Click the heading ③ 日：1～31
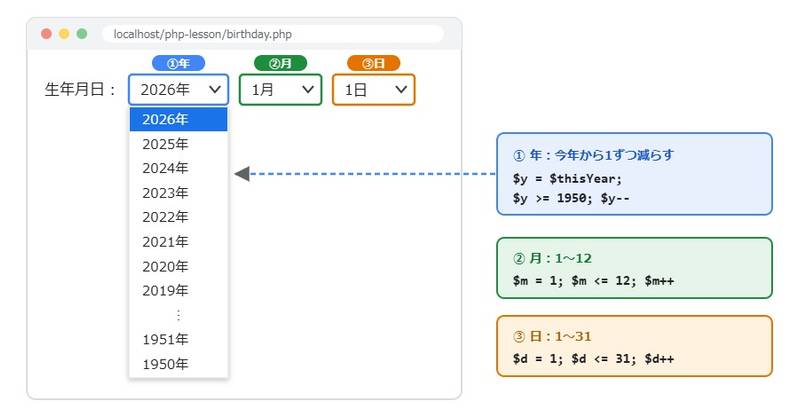This screenshot has height=417, width=799. pyautogui.click(x=552, y=336)
